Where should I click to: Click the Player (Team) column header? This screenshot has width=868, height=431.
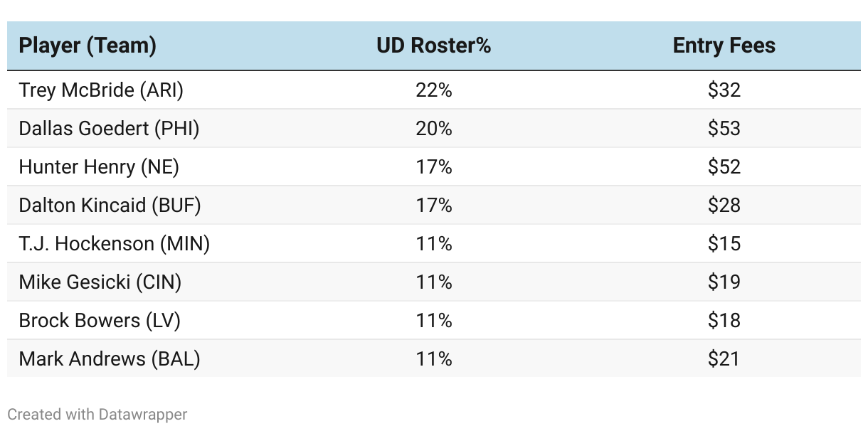pyautogui.click(x=88, y=46)
